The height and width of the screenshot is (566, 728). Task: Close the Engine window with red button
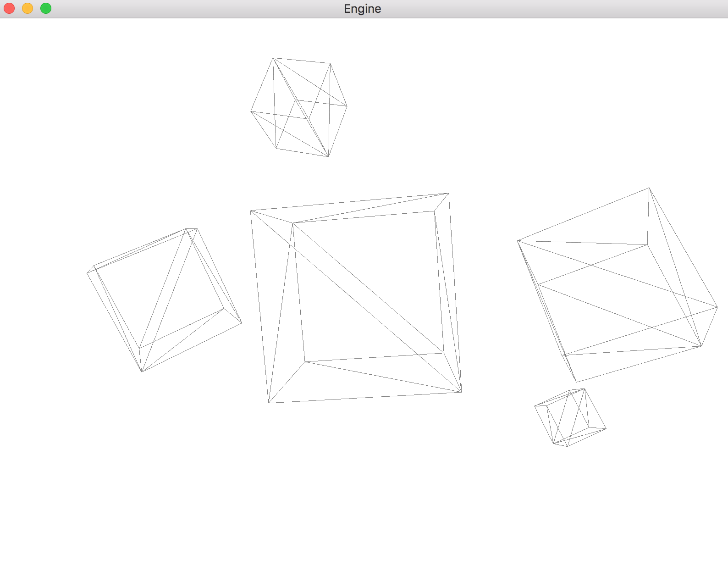tap(9, 8)
